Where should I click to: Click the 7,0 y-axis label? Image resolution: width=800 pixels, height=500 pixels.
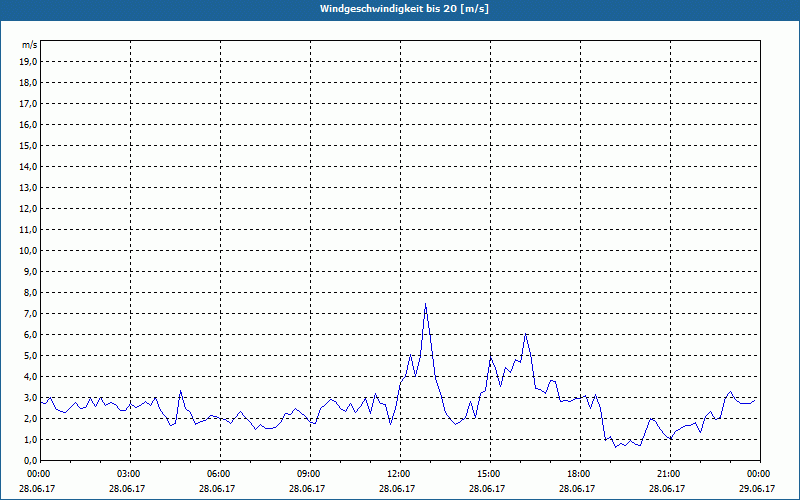click(x=31, y=313)
